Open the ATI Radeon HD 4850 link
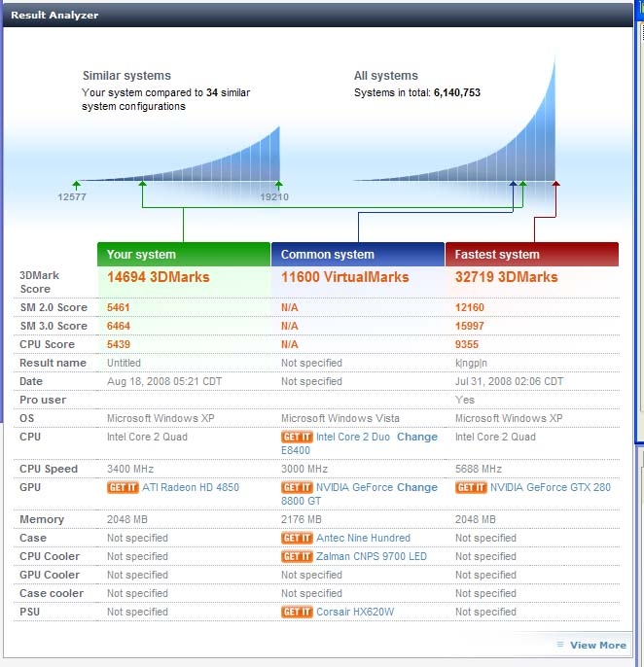 coord(191,487)
